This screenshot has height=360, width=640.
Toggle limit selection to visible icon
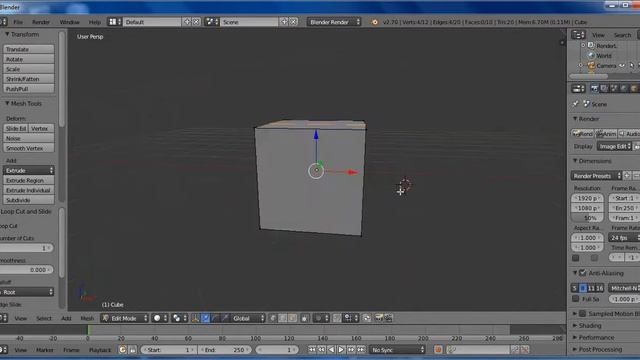[304, 318]
